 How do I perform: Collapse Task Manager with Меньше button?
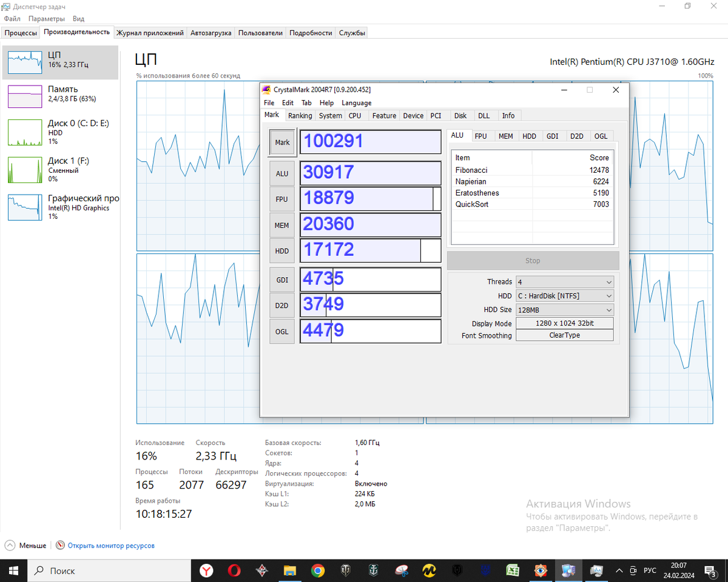[25, 546]
